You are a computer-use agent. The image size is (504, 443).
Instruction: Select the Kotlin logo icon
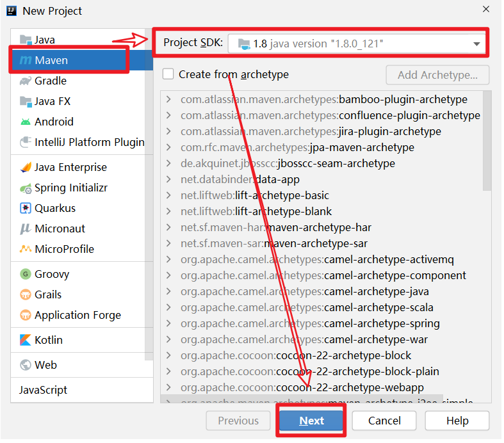click(26, 340)
